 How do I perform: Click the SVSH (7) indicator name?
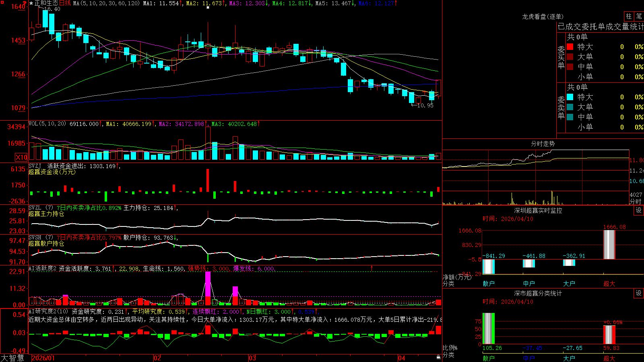point(41,237)
